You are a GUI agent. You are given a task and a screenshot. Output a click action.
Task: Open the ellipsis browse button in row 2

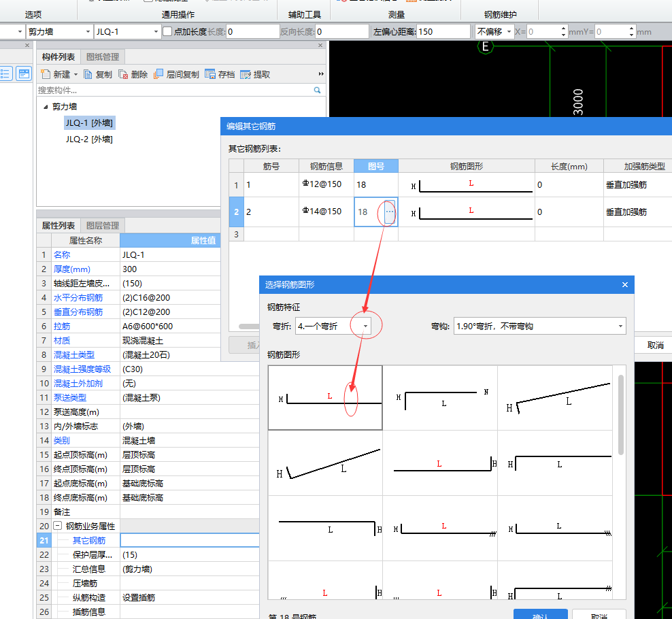point(389,212)
